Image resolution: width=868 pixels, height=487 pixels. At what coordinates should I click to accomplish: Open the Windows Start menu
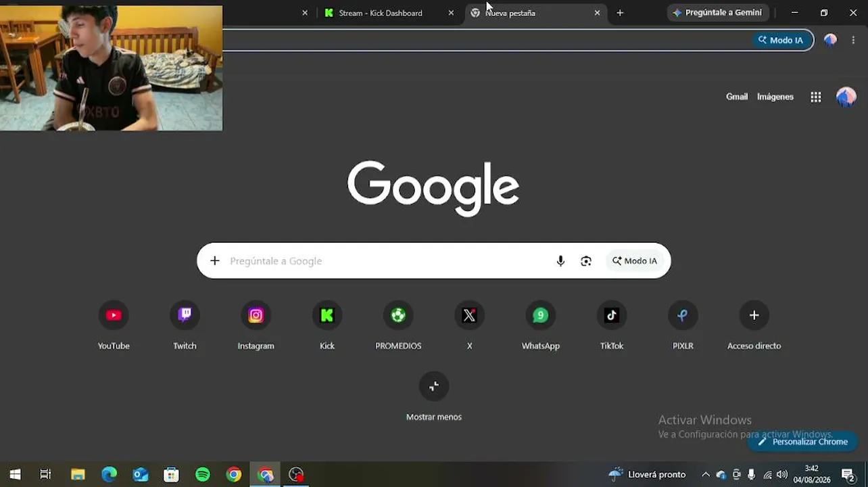(x=15, y=475)
